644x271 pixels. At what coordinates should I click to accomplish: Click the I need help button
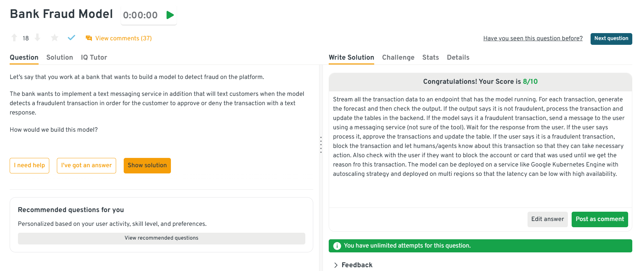(x=30, y=165)
